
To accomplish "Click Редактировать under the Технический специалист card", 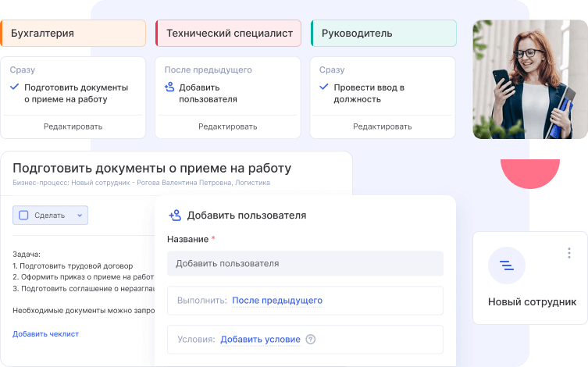I will (x=228, y=126).
